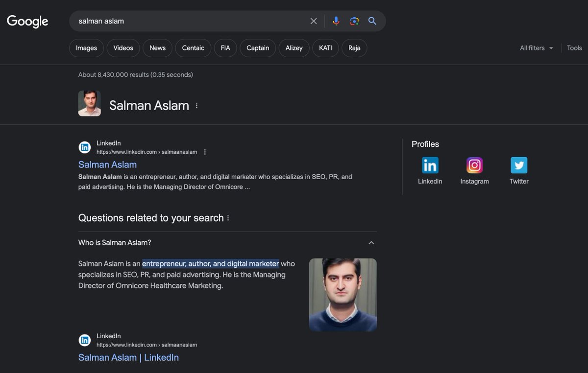588x373 pixels.
Task: Select the KATI filter chip
Action: click(x=325, y=48)
